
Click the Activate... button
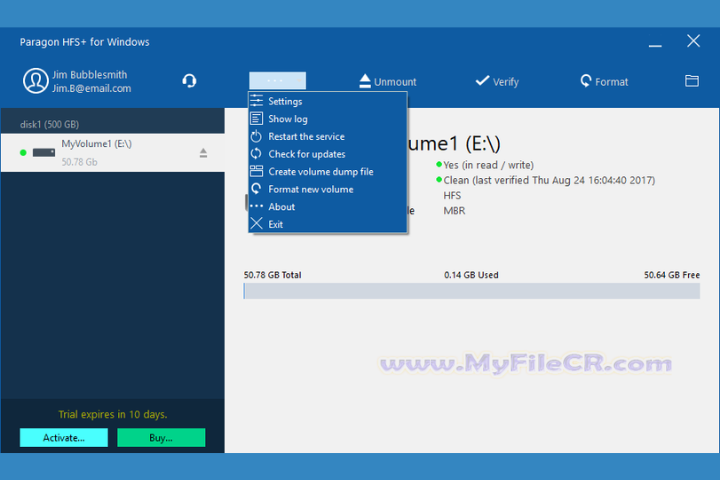pyautogui.click(x=64, y=437)
